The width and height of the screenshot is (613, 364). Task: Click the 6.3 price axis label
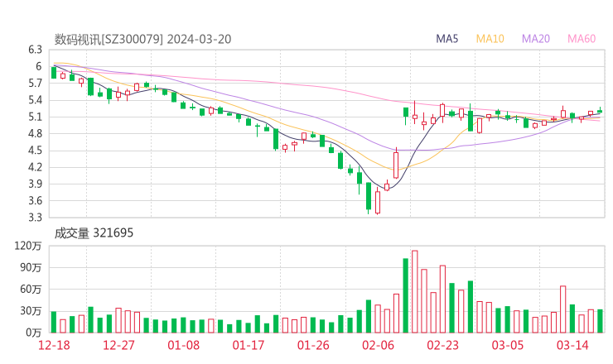click(35, 50)
